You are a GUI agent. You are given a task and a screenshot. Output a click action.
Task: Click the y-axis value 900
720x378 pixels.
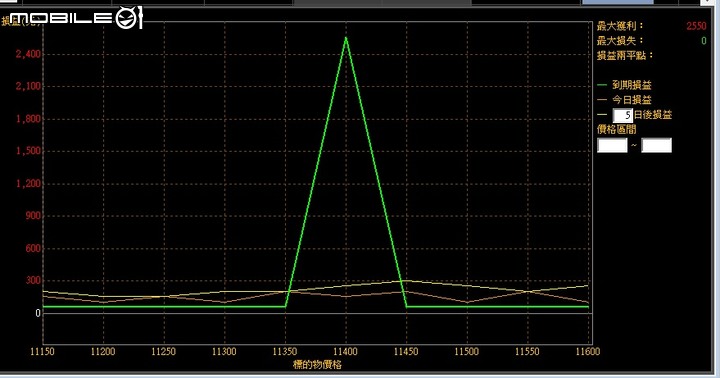coord(33,216)
